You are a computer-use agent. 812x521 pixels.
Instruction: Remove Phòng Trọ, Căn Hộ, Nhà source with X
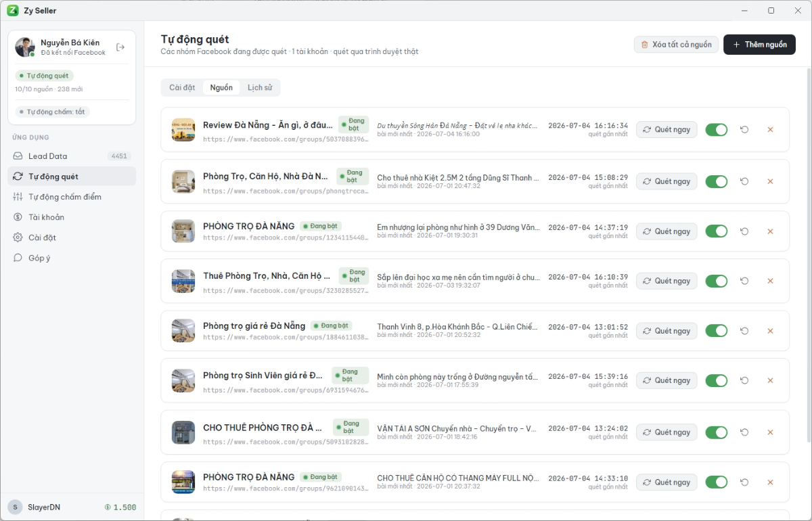click(x=770, y=181)
